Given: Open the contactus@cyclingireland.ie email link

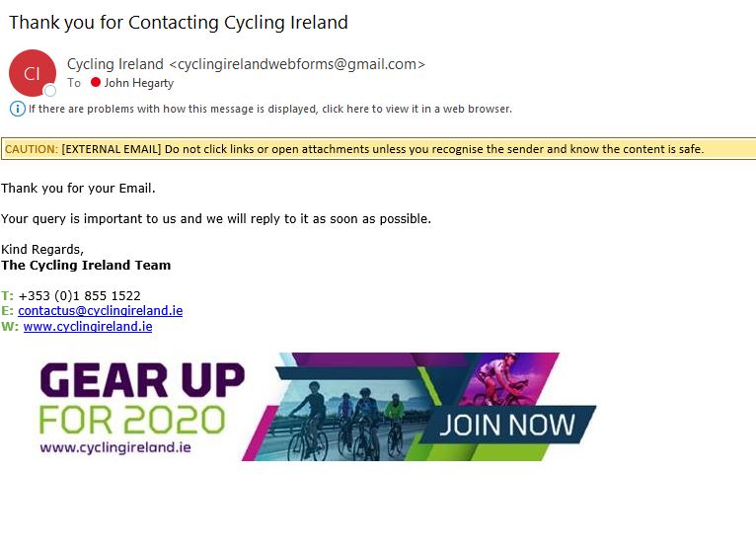Looking at the screenshot, I should [x=100, y=310].
